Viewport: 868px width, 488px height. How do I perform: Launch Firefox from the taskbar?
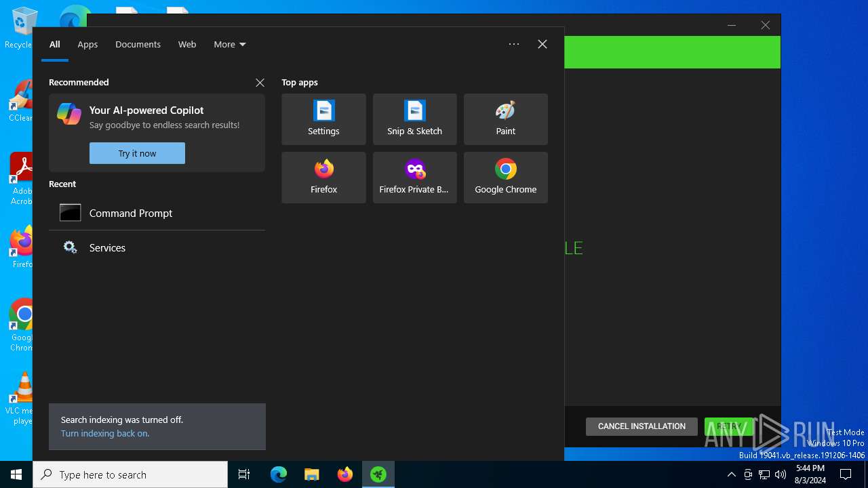pos(345,474)
